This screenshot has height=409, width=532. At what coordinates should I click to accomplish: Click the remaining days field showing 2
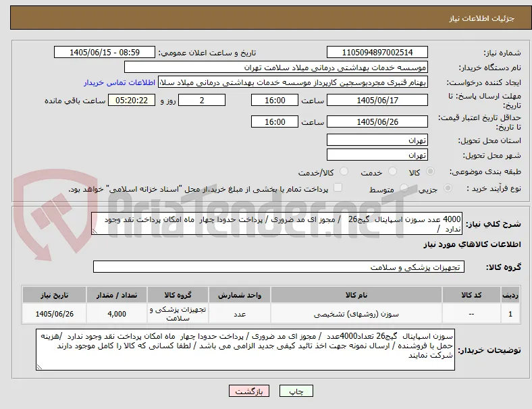tap(202, 100)
